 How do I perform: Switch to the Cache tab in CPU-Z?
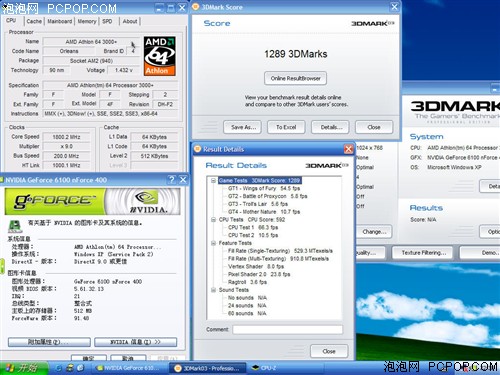pyautogui.click(x=34, y=21)
